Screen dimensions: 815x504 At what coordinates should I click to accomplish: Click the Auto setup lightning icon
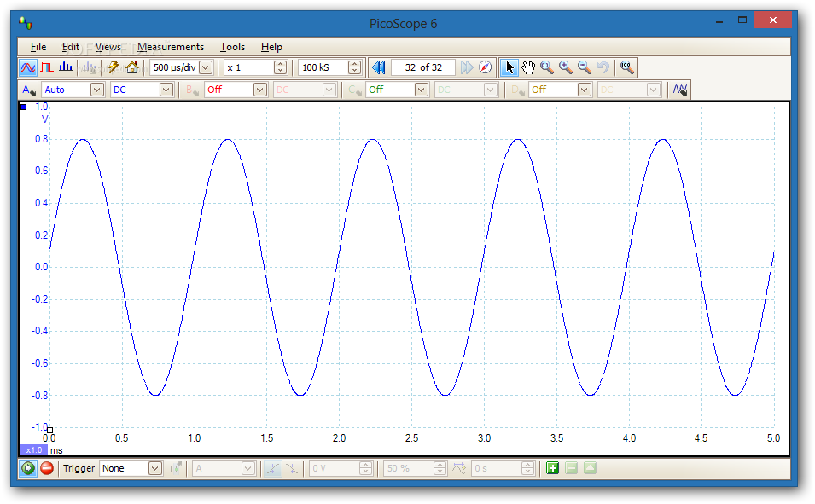[113, 67]
